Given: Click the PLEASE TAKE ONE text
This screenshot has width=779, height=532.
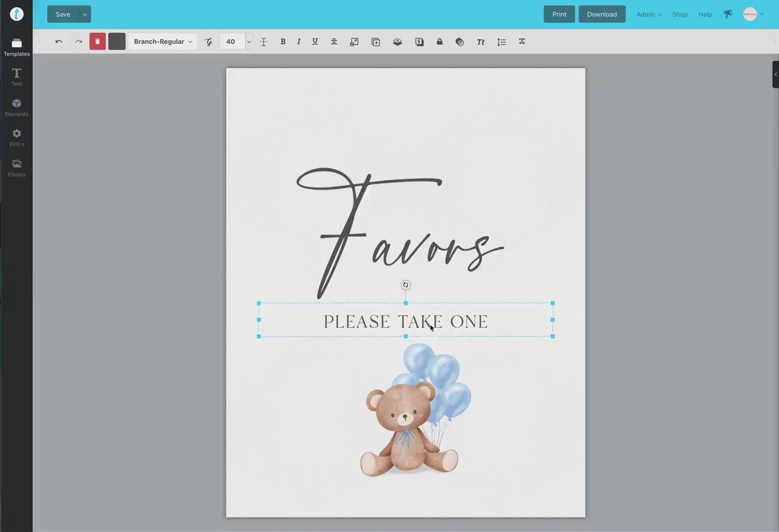Looking at the screenshot, I should pyautogui.click(x=405, y=321).
